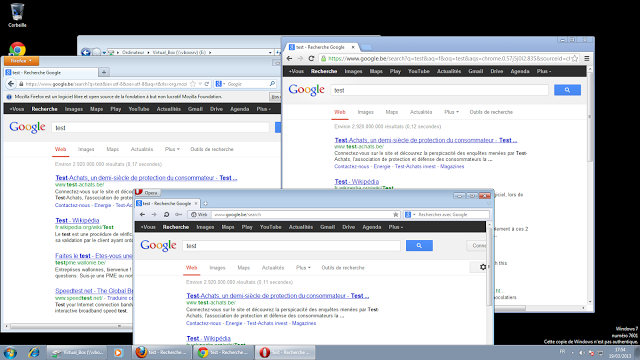Screen dimensions: 640x360
Task: Click Firefox back arrow
Action: tap(11, 84)
